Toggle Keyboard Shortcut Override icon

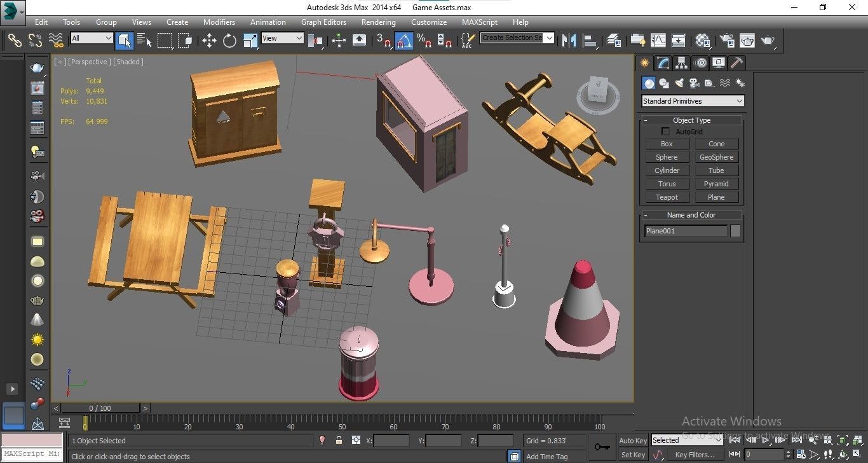tap(359, 41)
